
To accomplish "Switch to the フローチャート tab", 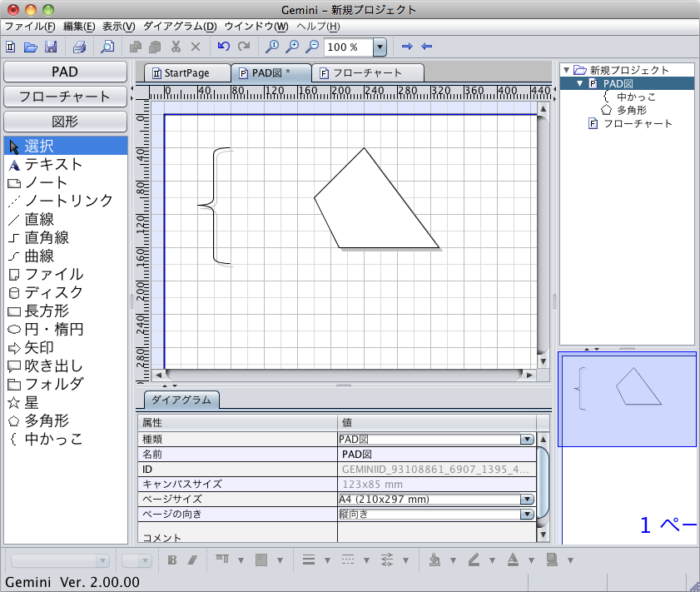I will pyautogui.click(x=367, y=72).
